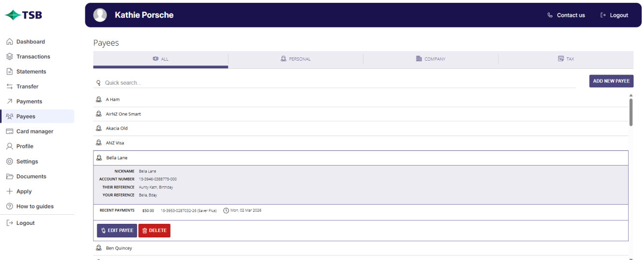Switch to the TAX payees tab
Image resolution: width=644 pixels, height=260 pixels.
tap(566, 59)
